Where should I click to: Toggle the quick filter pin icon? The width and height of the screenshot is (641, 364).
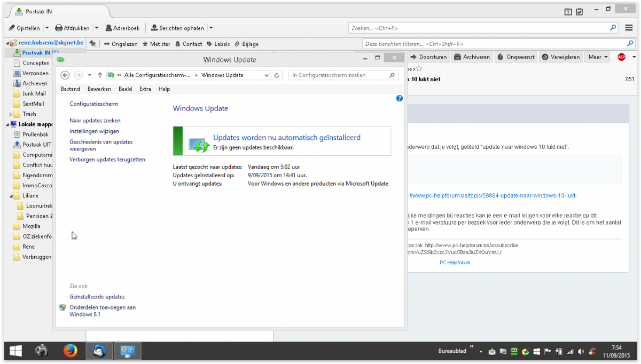[93, 44]
